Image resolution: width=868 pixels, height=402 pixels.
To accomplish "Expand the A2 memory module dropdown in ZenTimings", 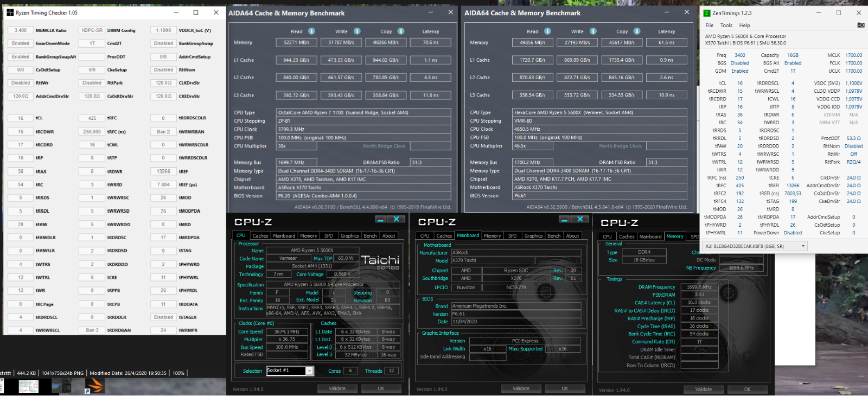I will tap(803, 246).
